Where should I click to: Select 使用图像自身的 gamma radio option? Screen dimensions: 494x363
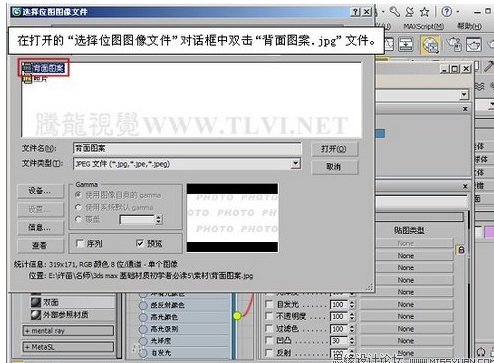coord(78,195)
